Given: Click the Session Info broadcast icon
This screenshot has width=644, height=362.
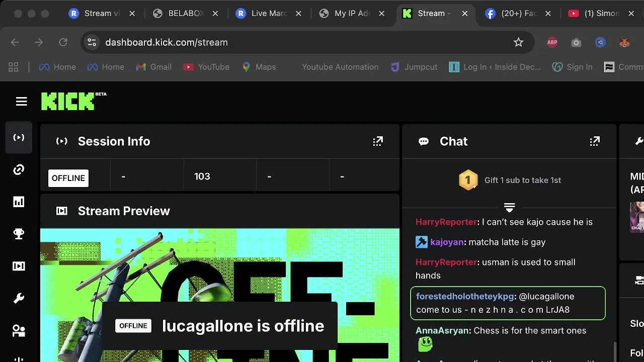Looking at the screenshot, I should click(x=61, y=141).
